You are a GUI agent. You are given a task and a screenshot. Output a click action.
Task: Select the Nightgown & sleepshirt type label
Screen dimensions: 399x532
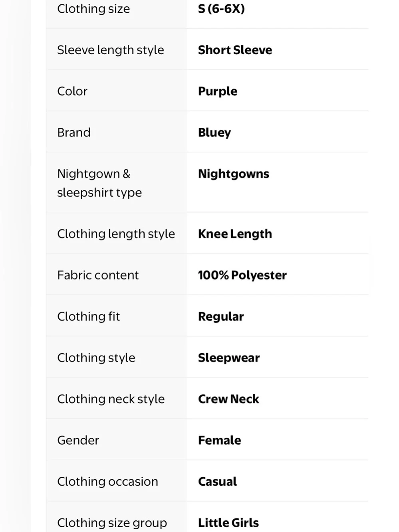coord(99,183)
